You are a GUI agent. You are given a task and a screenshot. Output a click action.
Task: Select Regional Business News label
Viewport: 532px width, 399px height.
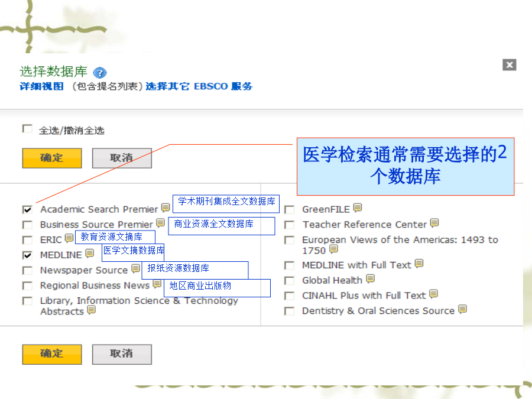pyautogui.click(x=95, y=286)
